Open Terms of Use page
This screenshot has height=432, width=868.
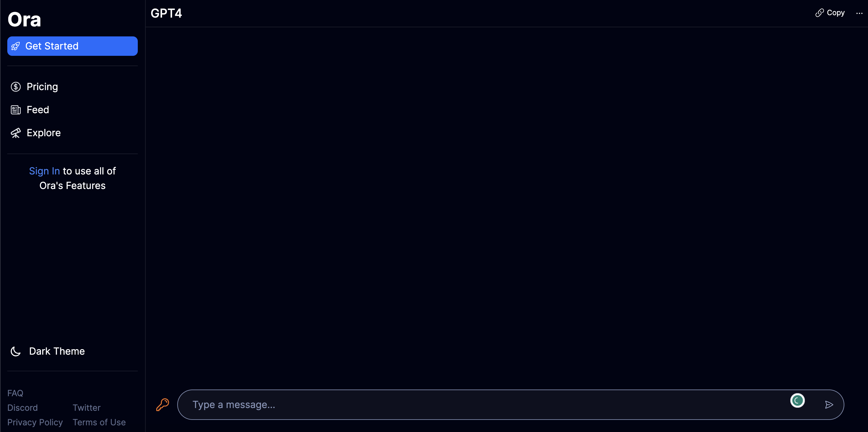[x=99, y=421]
